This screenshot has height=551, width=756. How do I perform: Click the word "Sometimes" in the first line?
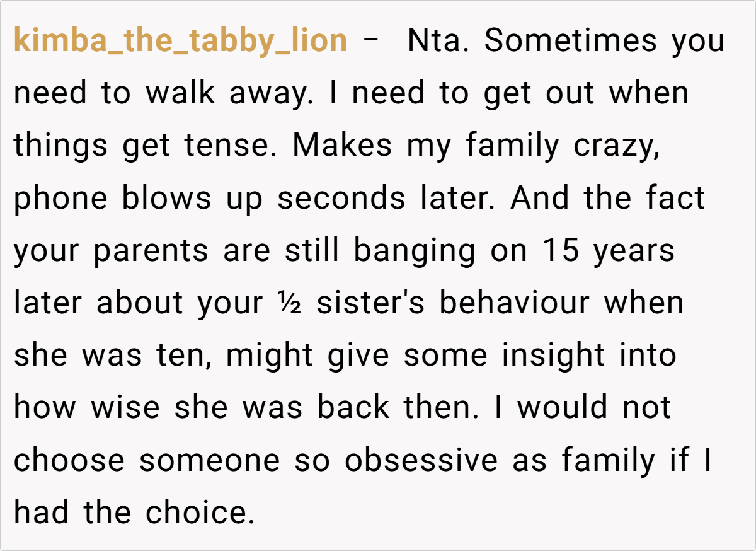click(570, 42)
